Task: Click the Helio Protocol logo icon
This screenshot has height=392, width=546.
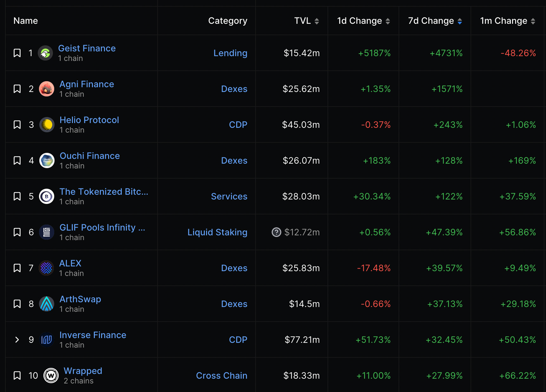Action: [x=47, y=125]
